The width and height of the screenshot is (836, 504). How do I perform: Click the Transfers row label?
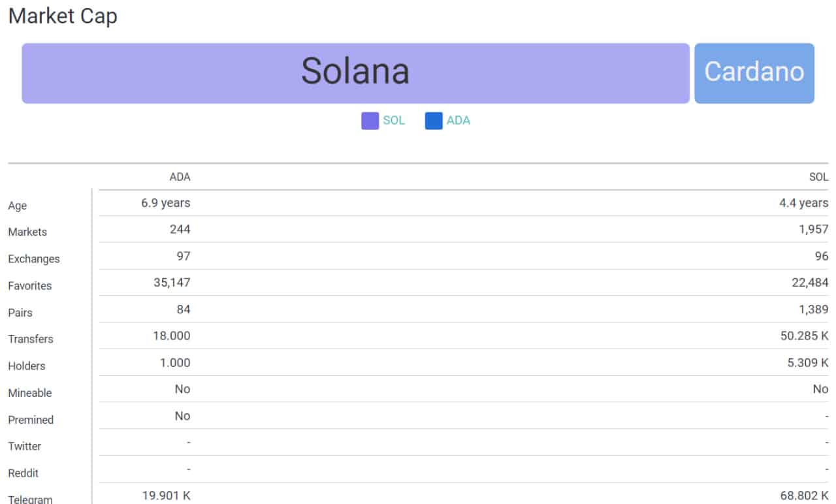click(x=31, y=339)
